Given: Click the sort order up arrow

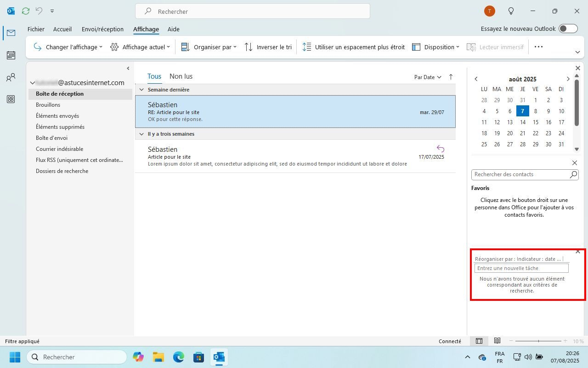Looking at the screenshot, I should coord(451,77).
